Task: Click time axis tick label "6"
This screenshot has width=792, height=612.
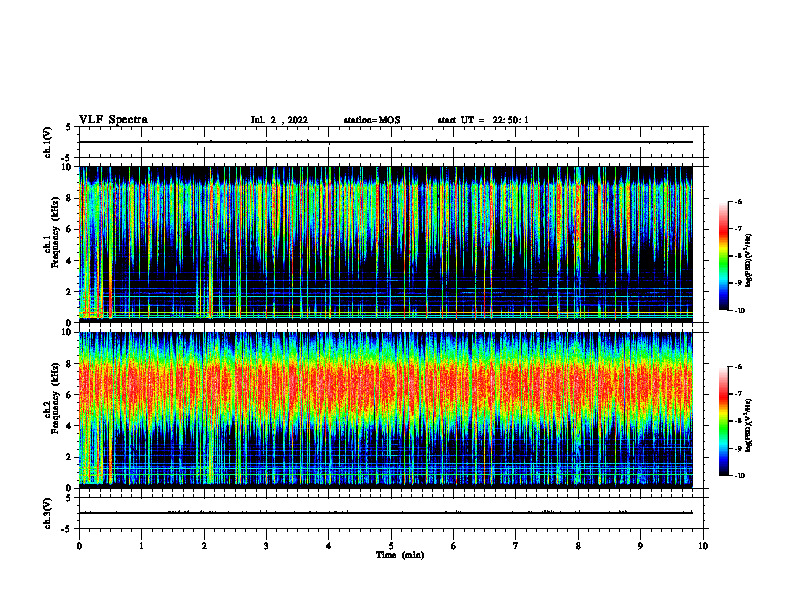Action: coord(454,545)
